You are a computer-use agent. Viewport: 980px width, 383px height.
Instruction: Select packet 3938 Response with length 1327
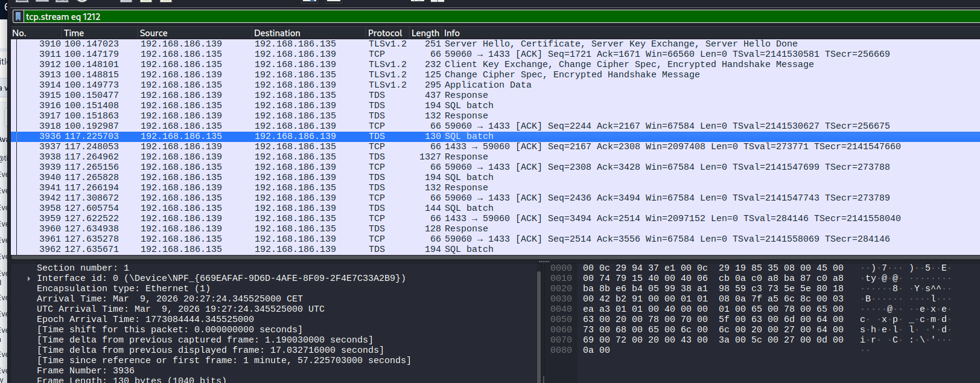tap(495, 157)
